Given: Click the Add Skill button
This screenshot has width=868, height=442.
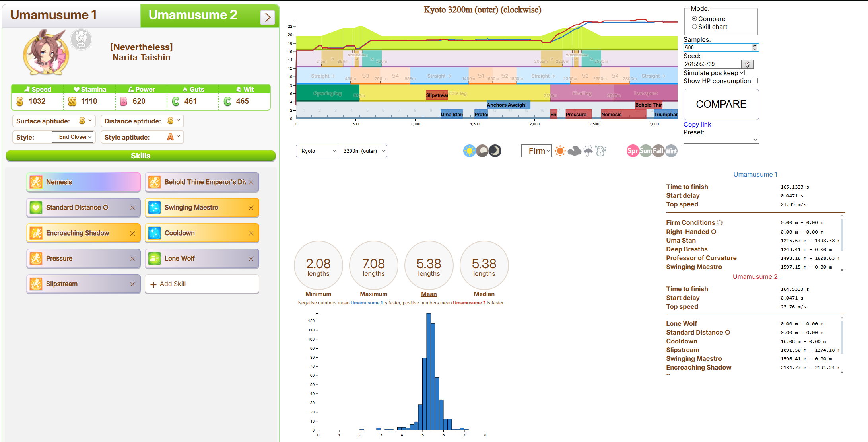Looking at the screenshot, I should click(202, 284).
